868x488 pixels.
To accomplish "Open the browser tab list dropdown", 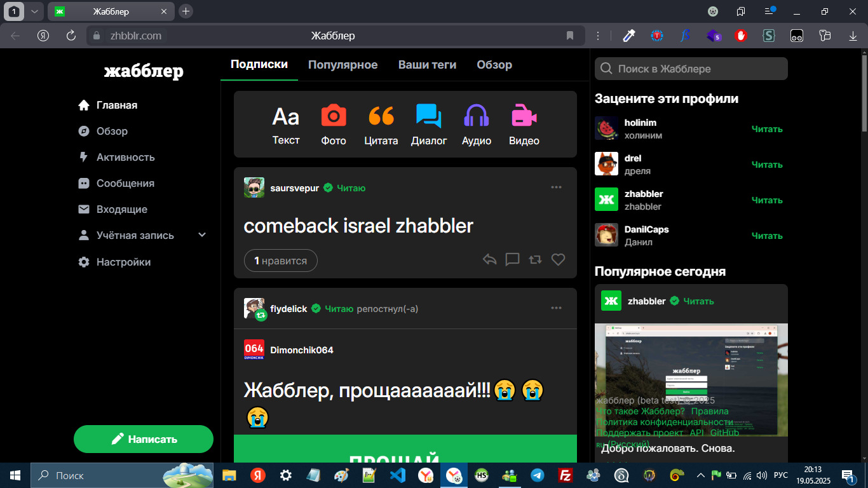I will pos(34,11).
